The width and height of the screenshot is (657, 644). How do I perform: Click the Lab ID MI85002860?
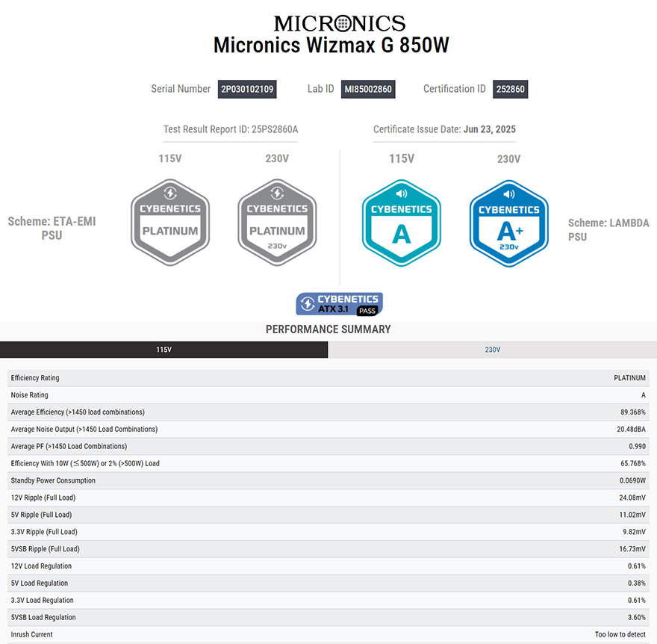(x=368, y=89)
